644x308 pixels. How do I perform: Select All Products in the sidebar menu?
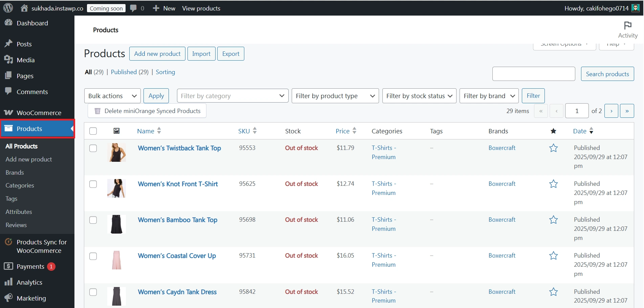[x=21, y=146]
